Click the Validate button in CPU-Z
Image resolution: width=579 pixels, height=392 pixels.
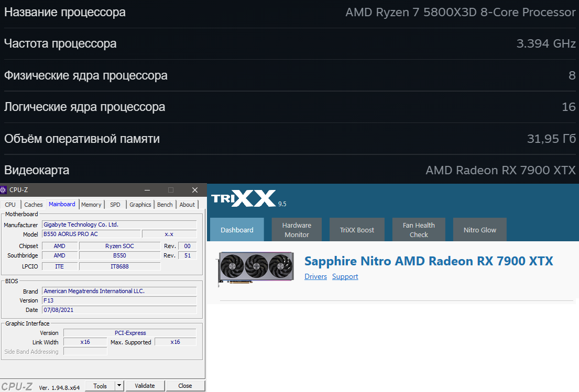(145, 386)
